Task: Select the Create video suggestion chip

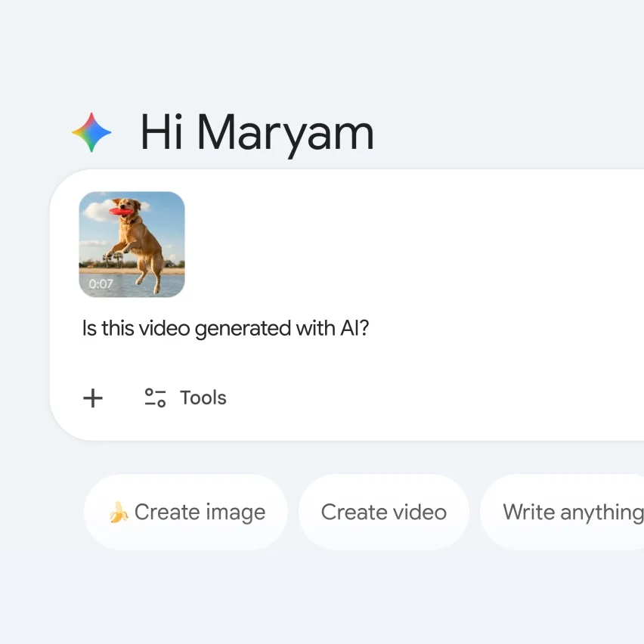Action: [x=383, y=512]
